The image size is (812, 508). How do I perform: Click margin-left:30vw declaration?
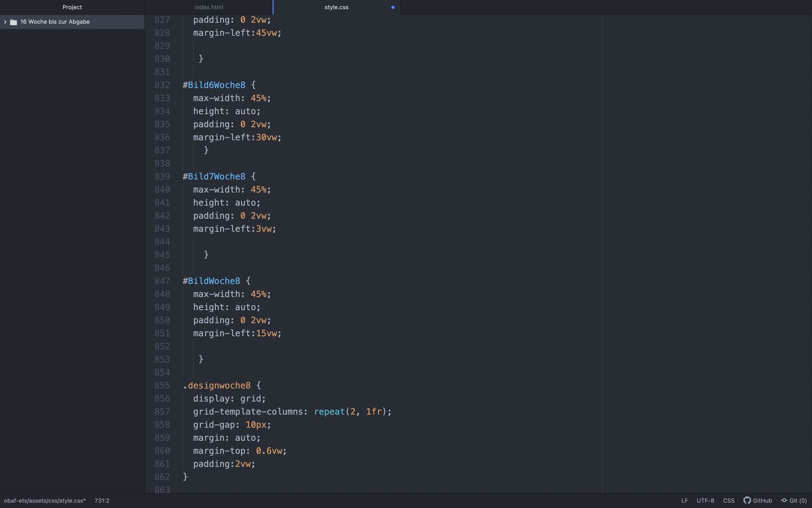tap(237, 138)
